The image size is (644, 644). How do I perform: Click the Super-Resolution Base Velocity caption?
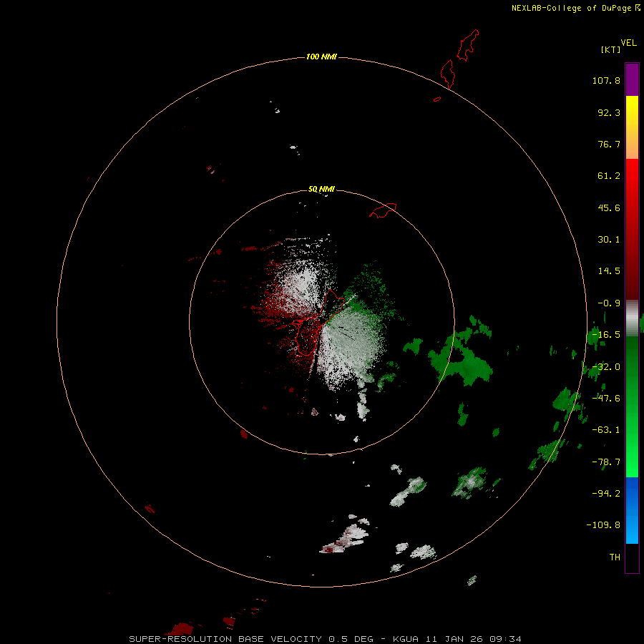(x=325, y=639)
